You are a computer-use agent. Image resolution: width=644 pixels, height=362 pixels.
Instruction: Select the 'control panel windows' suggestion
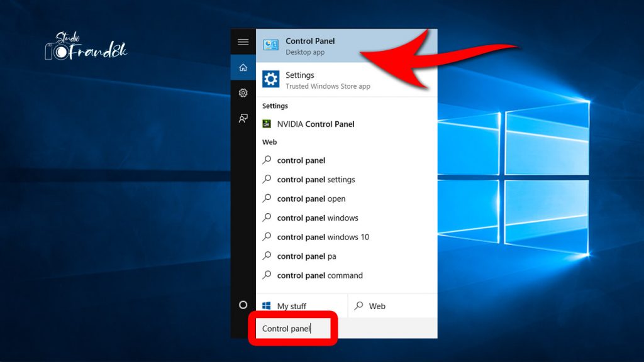point(318,217)
